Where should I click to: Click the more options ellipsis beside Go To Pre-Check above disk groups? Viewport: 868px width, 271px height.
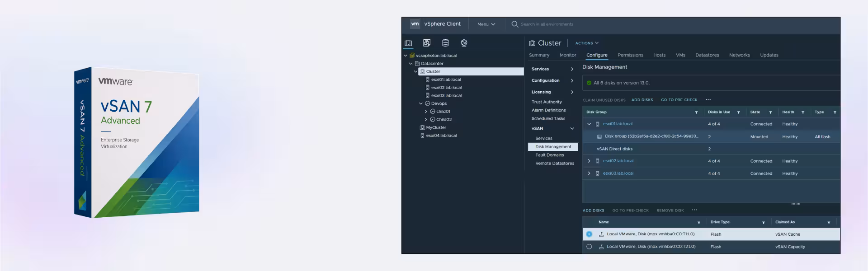(x=708, y=99)
